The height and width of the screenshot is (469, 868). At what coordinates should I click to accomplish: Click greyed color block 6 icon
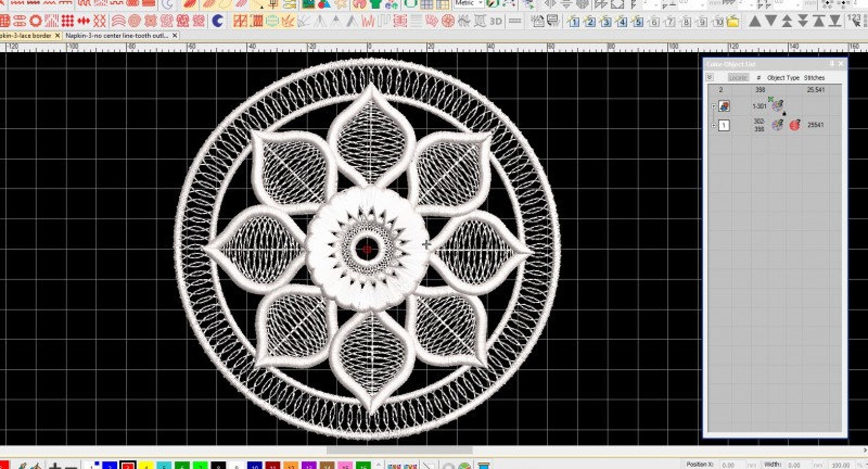(653, 22)
